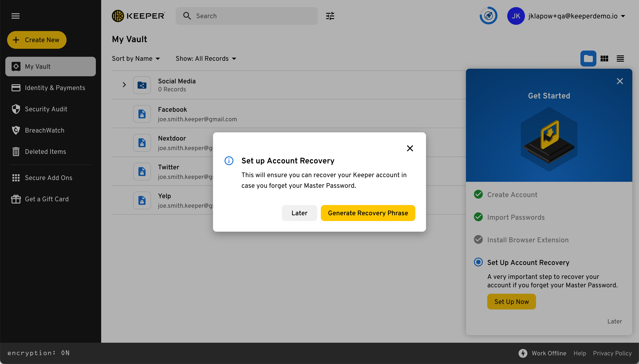Select folder view layout icon
The height and width of the screenshot is (364, 639).
pyautogui.click(x=588, y=59)
